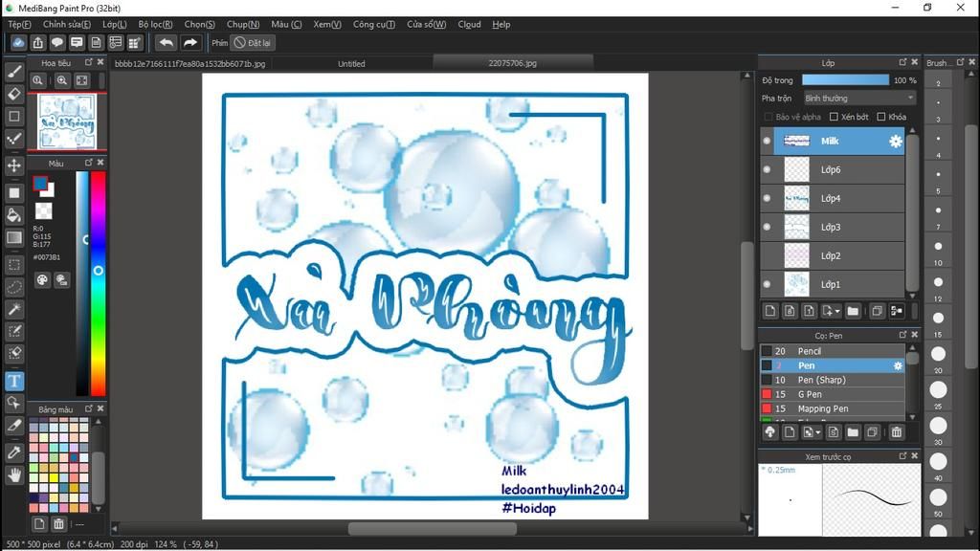Select the Hand tool

(14, 475)
